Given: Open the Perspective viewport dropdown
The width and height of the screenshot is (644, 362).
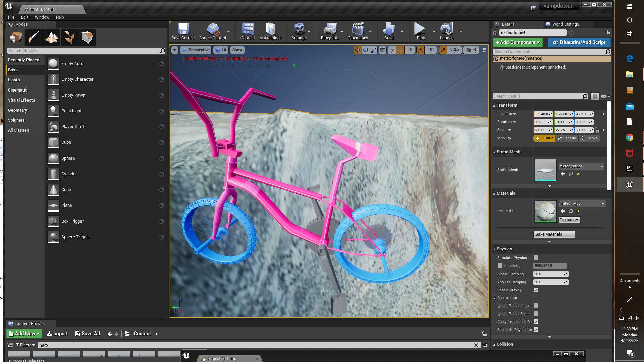Looking at the screenshot, I should point(196,50).
